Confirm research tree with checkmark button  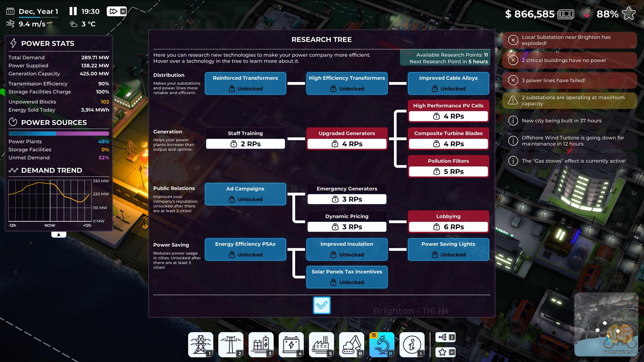pos(321,305)
